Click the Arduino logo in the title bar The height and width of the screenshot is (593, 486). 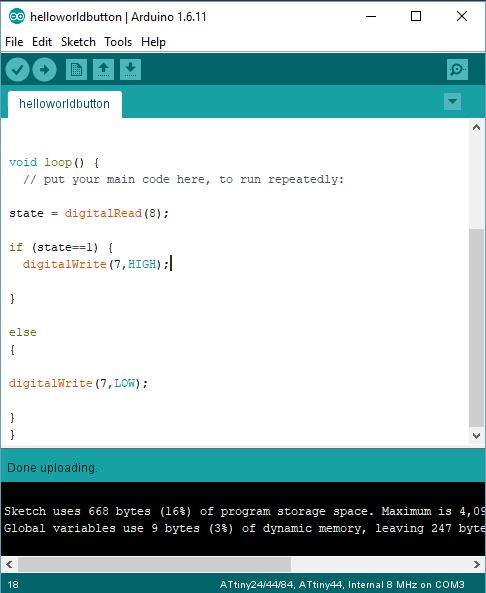(17, 17)
